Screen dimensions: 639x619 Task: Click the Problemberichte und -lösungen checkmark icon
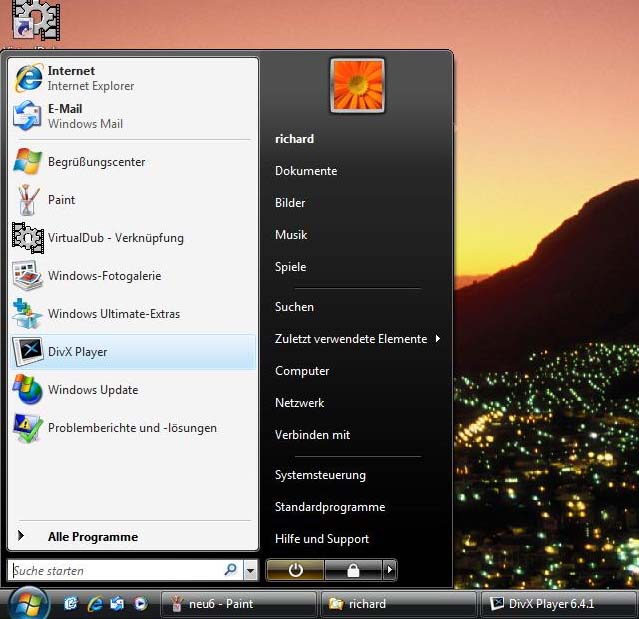point(28,427)
